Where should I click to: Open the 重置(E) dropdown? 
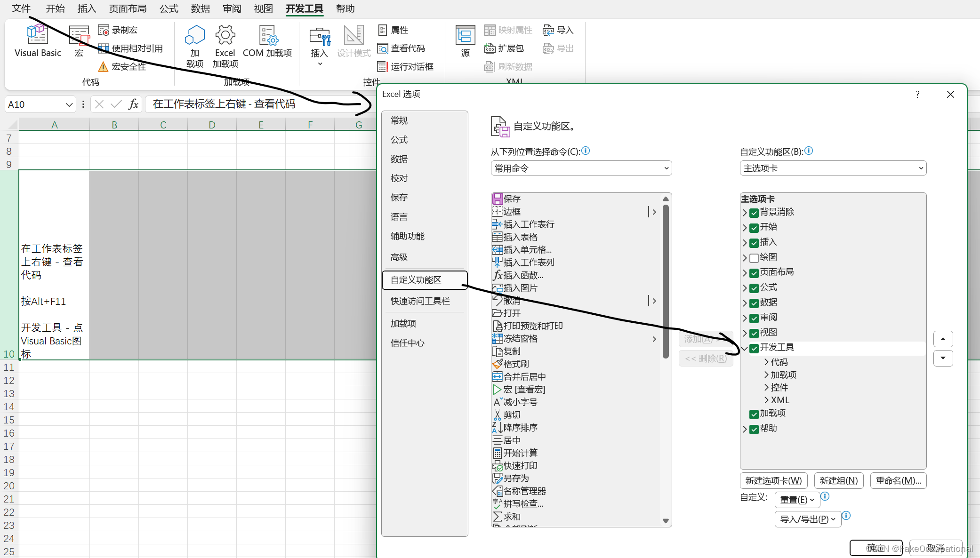(797, 500)
